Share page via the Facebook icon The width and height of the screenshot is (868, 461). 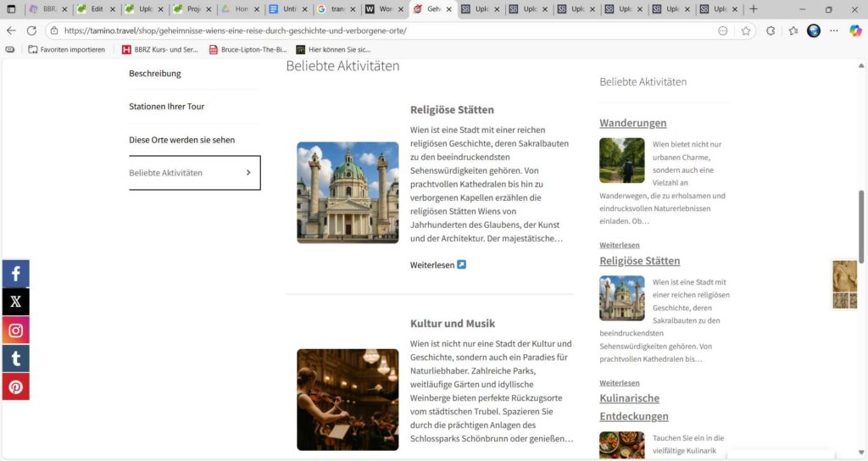pos(15,274)
